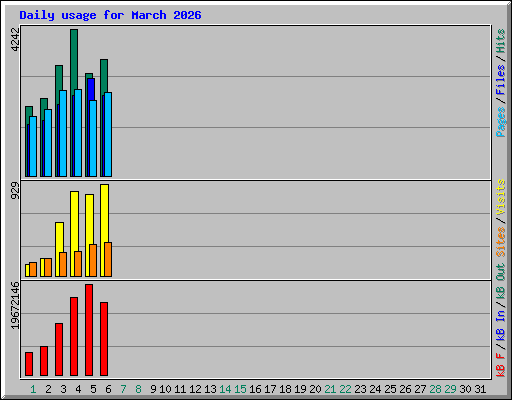Screen dimensions: 512x400
Task: Click day label 18 on the x-axis
Action: (x=285, y=389)
